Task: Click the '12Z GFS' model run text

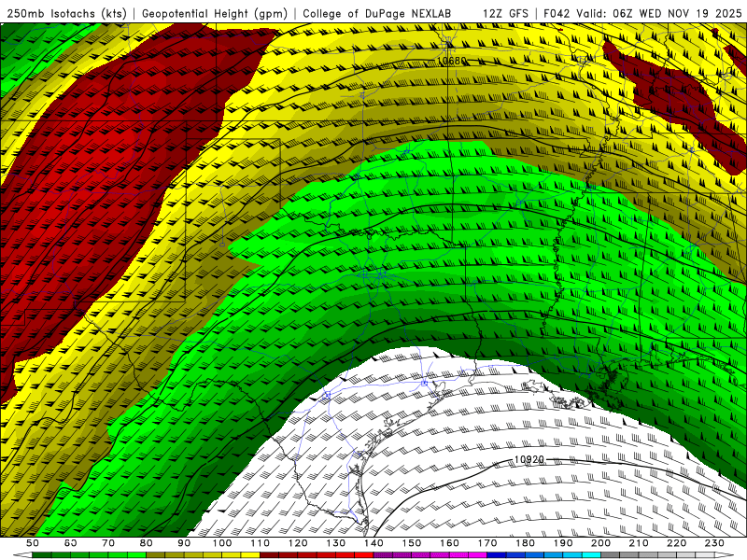Action: pyautogui.click(x=505, y=13)
